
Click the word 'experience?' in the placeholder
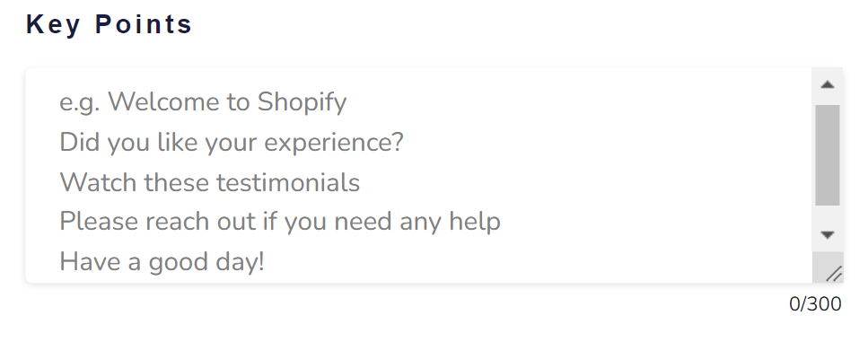tap(334, 144)
